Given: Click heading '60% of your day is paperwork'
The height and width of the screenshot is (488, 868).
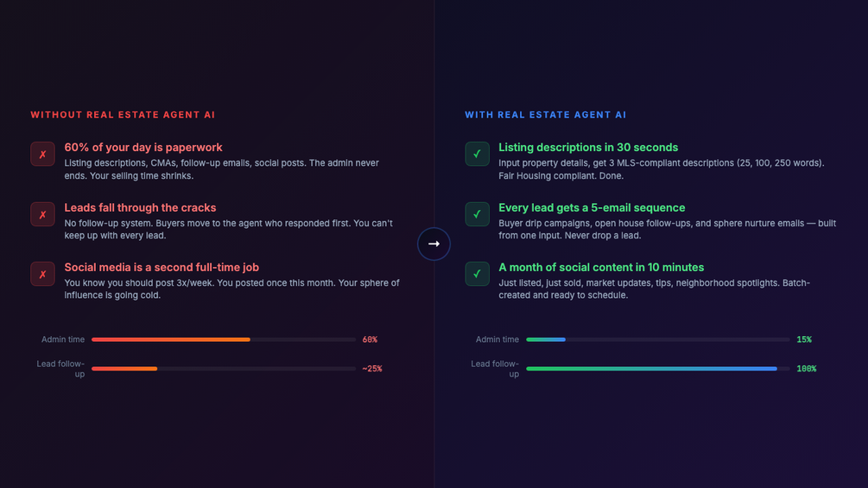Looking at the screenshot, I should (143, 148).
